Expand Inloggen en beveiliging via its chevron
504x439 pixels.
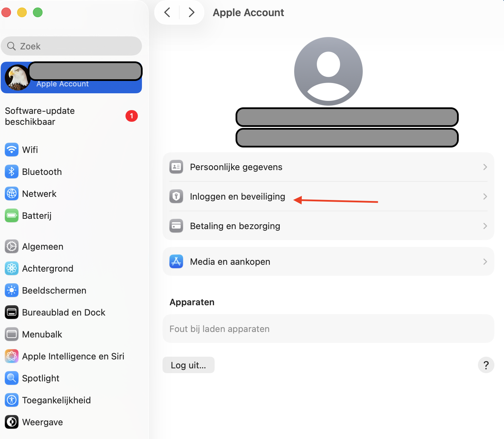tap(485, 197)
